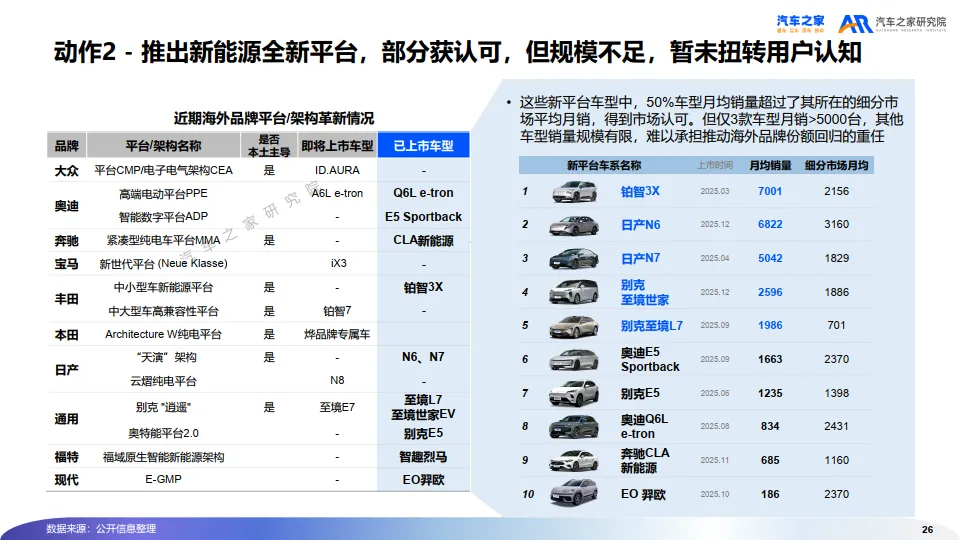Click the 铂智3X car thumbnail

pyautogui.click(x=574, y=192)
